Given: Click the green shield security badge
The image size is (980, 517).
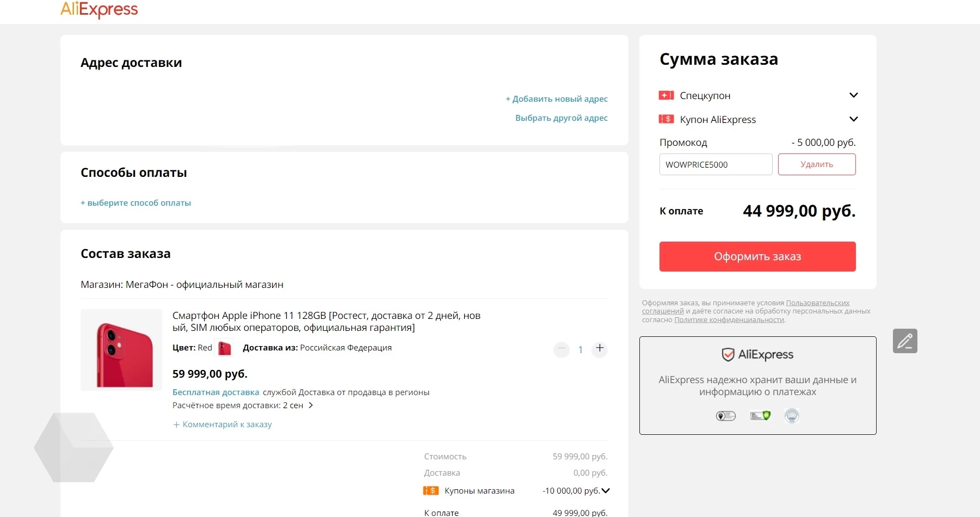Looking at the screenshot, I should [x=760, y=416].
